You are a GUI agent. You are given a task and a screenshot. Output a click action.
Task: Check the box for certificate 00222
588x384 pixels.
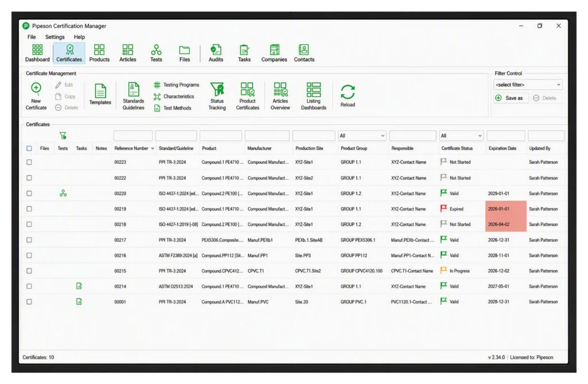pyautogui.click(x=29, y=178)
